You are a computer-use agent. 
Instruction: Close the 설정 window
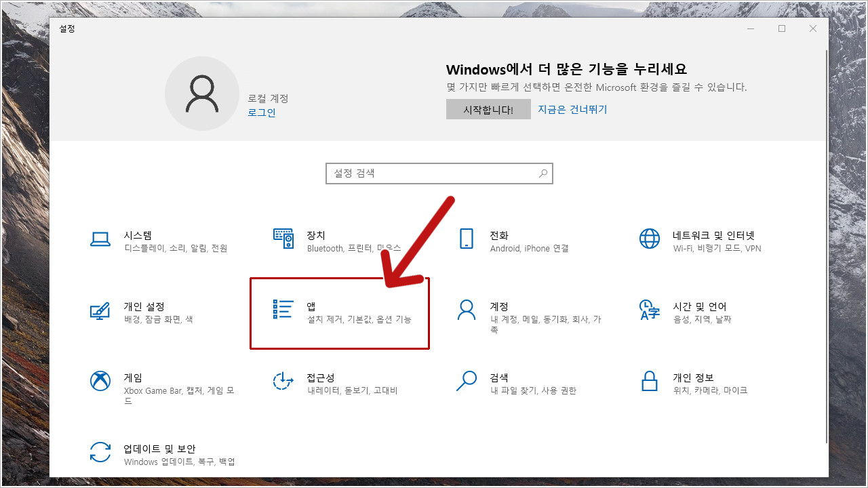point(813,28)
